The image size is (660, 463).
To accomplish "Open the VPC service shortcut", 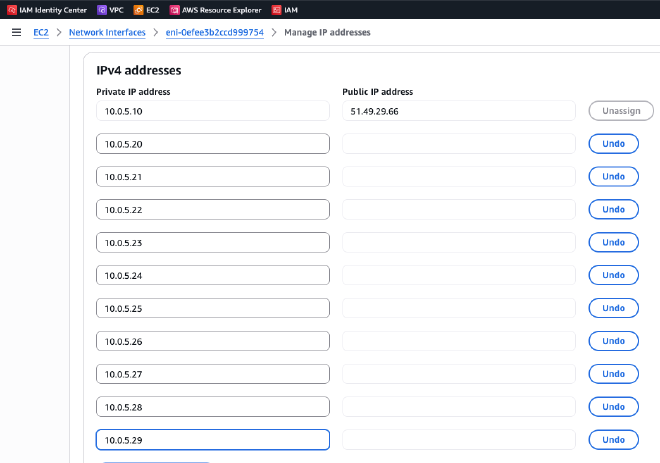I will (x=110, y=9).
